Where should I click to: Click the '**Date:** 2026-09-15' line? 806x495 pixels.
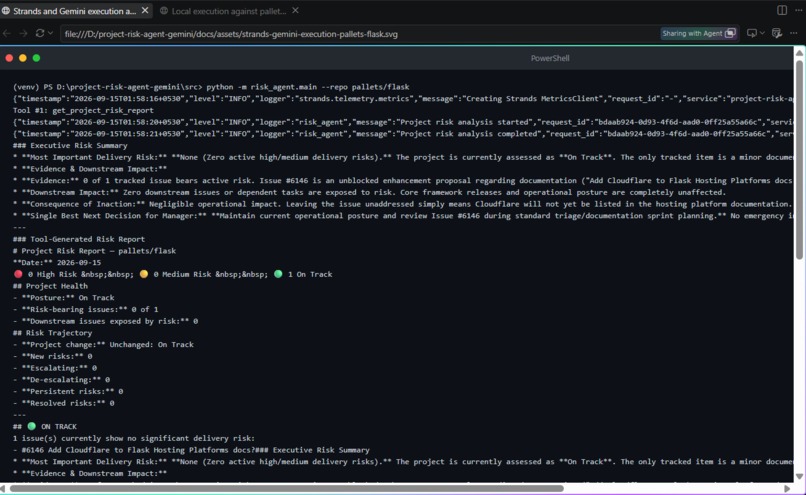click(57, 263)
